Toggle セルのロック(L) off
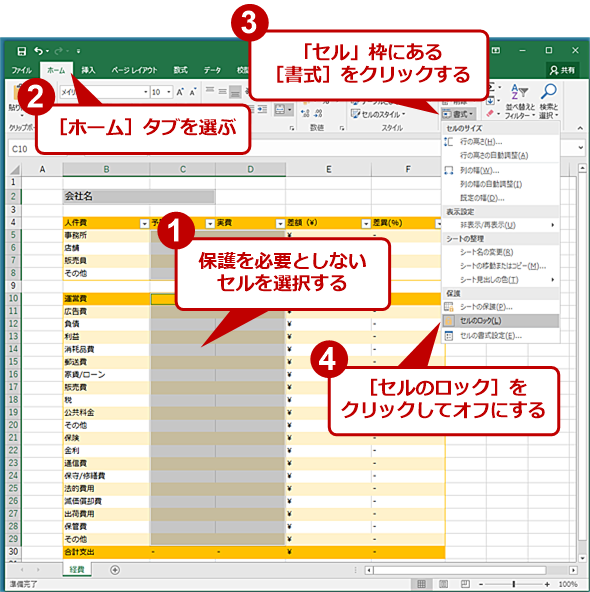 [x=501, y=321]
